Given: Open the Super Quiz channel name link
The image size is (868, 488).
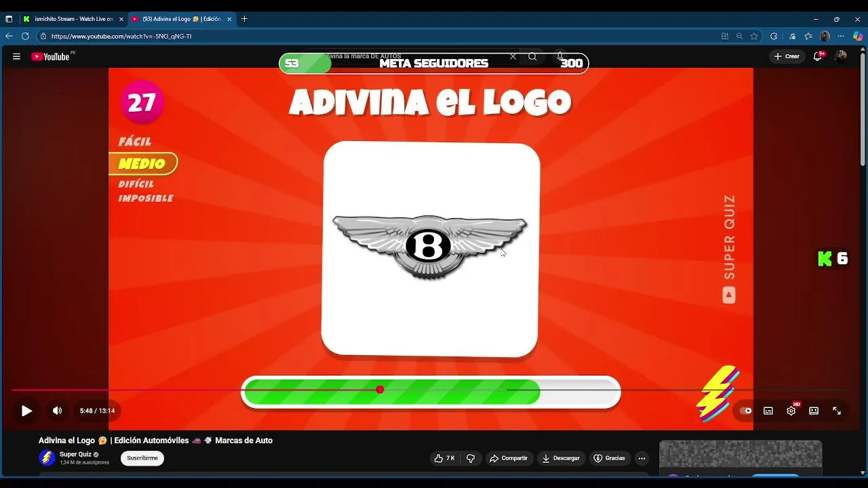Looking at the screenshot, I should 75,454.
